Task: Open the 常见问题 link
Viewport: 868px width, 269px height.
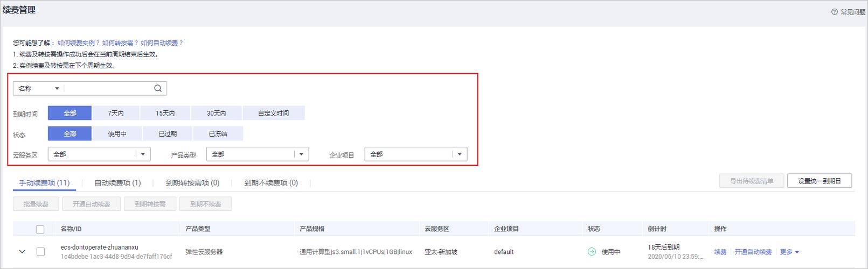Action: [853, 12]
